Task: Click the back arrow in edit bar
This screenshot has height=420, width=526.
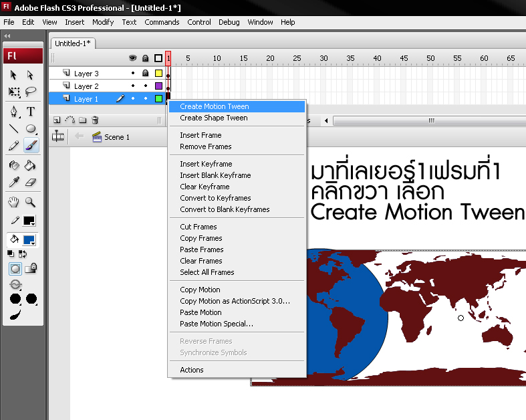Action: [x=79, y=136]
